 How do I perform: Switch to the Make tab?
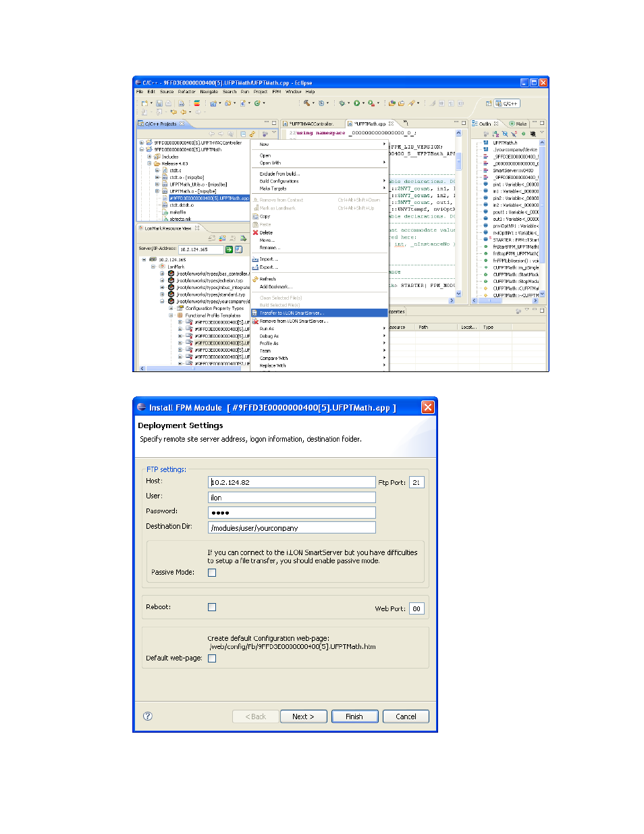coord(518,124)
